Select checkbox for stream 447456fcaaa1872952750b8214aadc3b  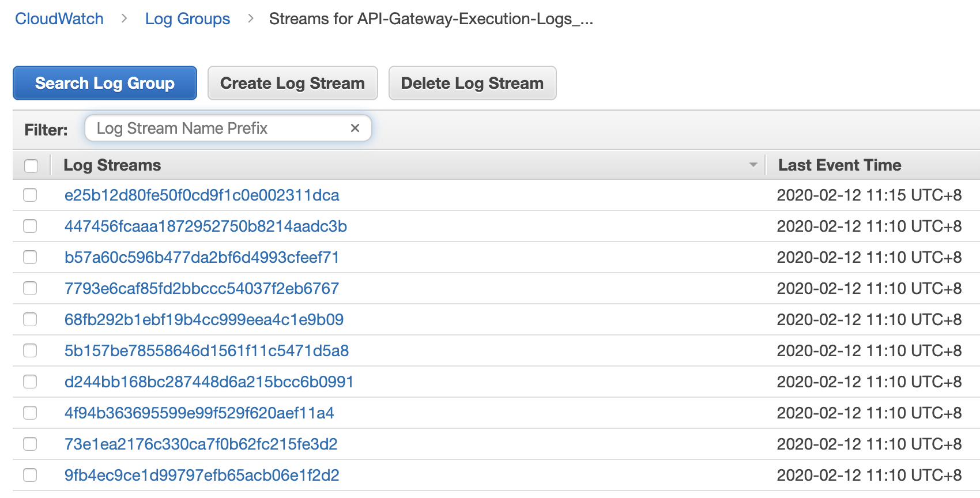(x=30, y=227)
